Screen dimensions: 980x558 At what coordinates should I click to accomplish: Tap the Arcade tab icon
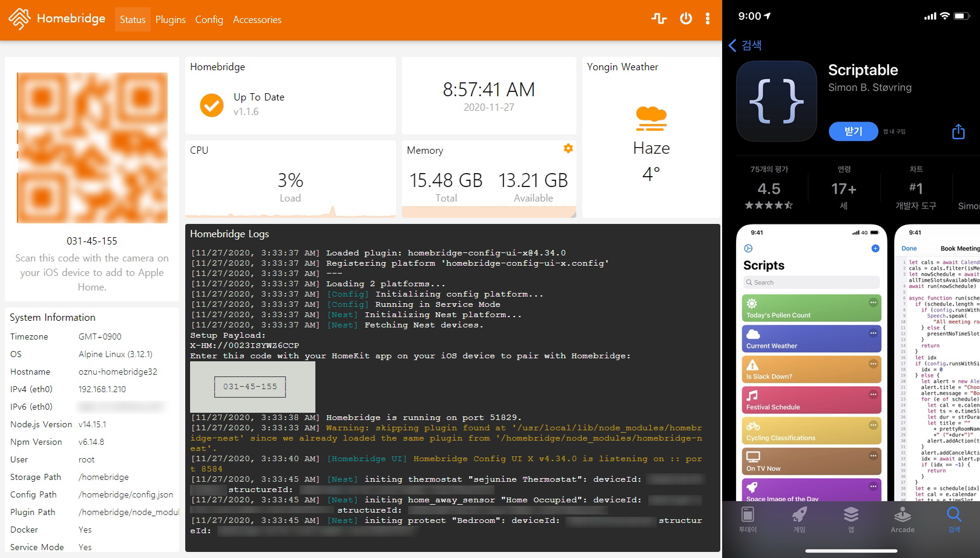click(x=903, y=519)
